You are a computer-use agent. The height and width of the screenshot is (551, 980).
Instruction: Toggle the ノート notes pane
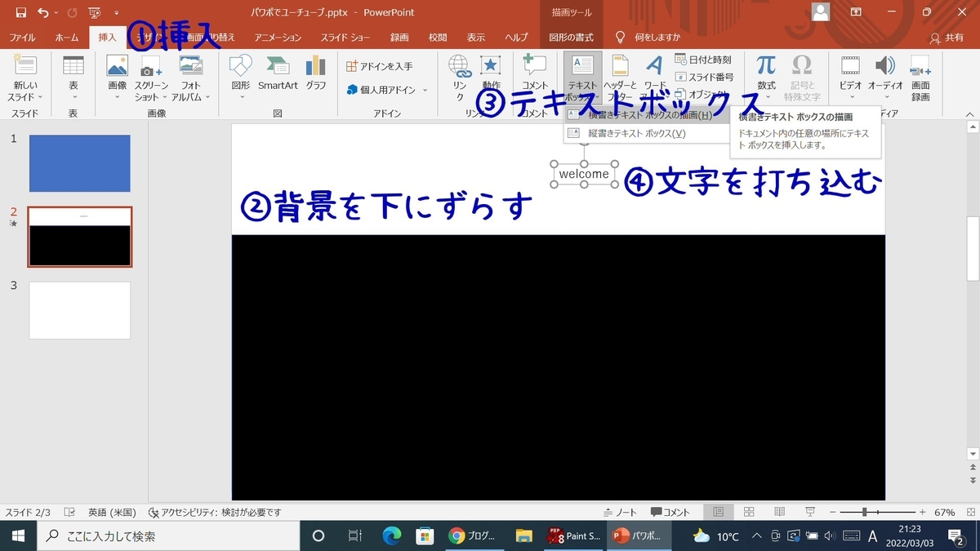(621, 512)
